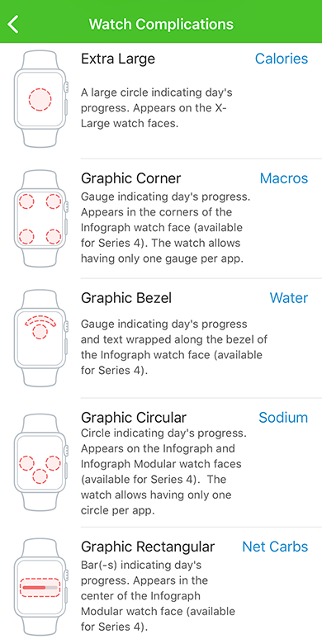Go back using the arrow in header
Image resolution: width=322 pixels, height=644 pixels.
coord(13,24)
